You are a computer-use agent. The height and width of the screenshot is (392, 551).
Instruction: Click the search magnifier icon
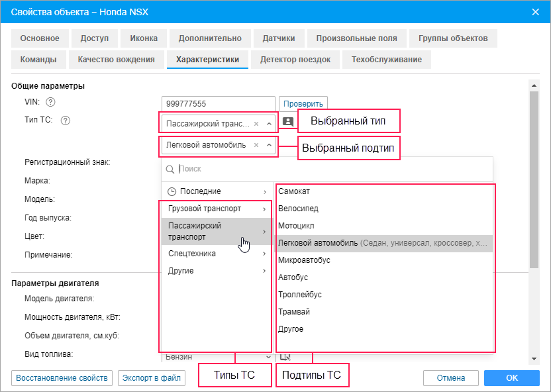pos(170,170)
